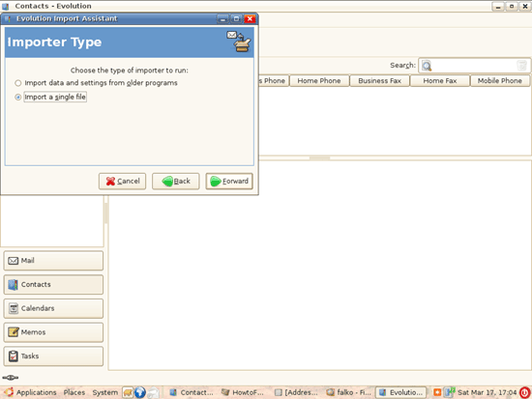Open the Mail component in sidebar
Viewport: 532px width, 399px height.
point(53,261)
